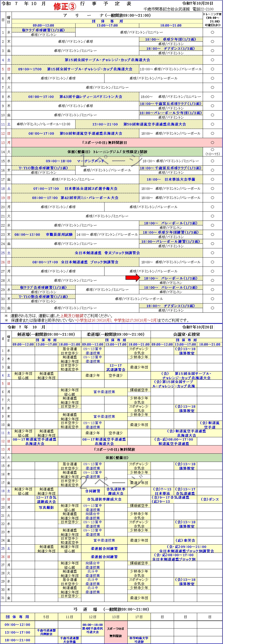Screen dimensions: 278x644
Task: Click the circle in the pink スポーツの日 arena row
Action: point(212,142)
